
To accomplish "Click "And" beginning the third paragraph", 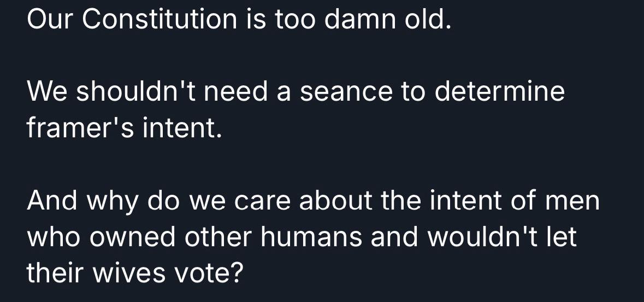I will pos(52,201).
